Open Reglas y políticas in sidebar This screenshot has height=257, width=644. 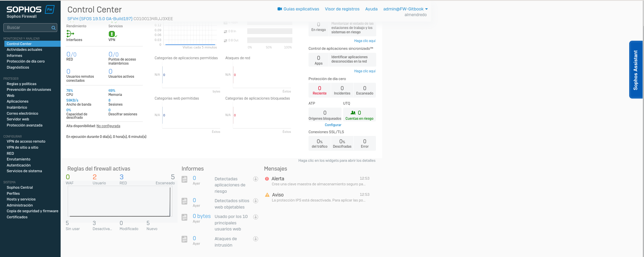pyautogui.click(x=22, y=84)
